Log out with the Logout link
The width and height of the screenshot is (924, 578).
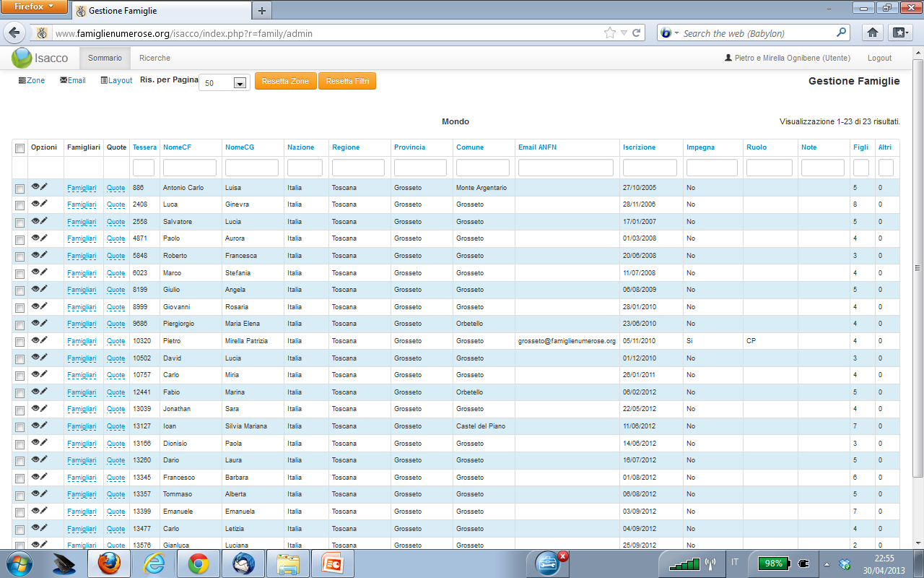coord(879,58)
